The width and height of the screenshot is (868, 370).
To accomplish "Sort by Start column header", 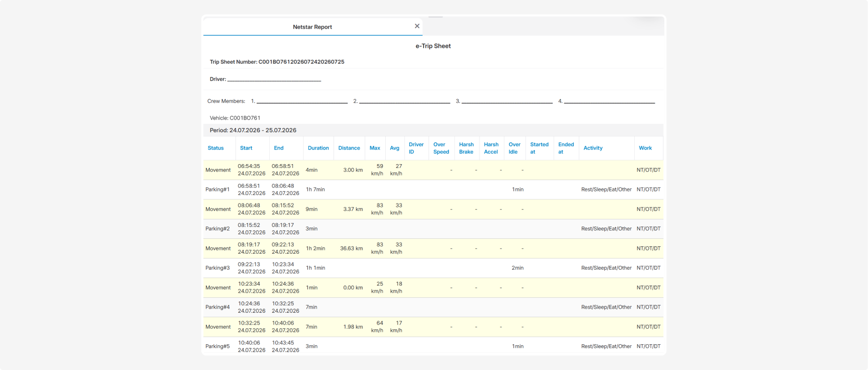I will [246, 148].
